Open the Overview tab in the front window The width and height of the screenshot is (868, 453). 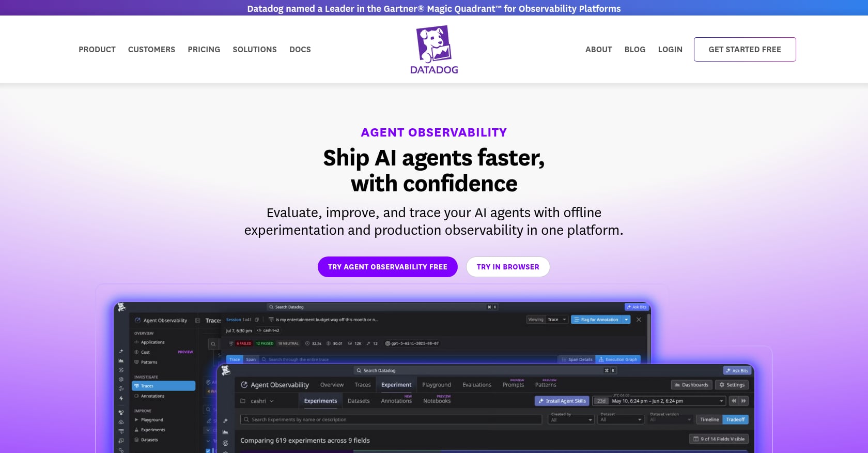coord(332,385)
